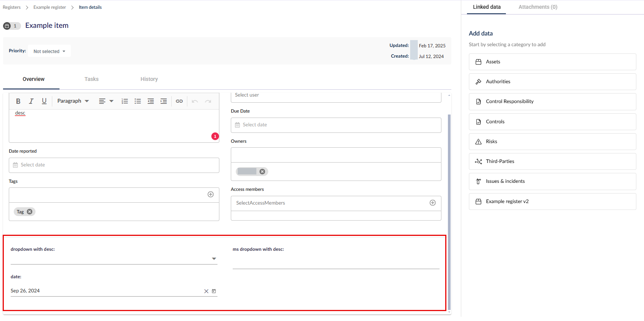Image resolution: width=644 pixels, height=321 pixels.
Task: Toggle italic formatting in description editor
Action: point(31,101)
